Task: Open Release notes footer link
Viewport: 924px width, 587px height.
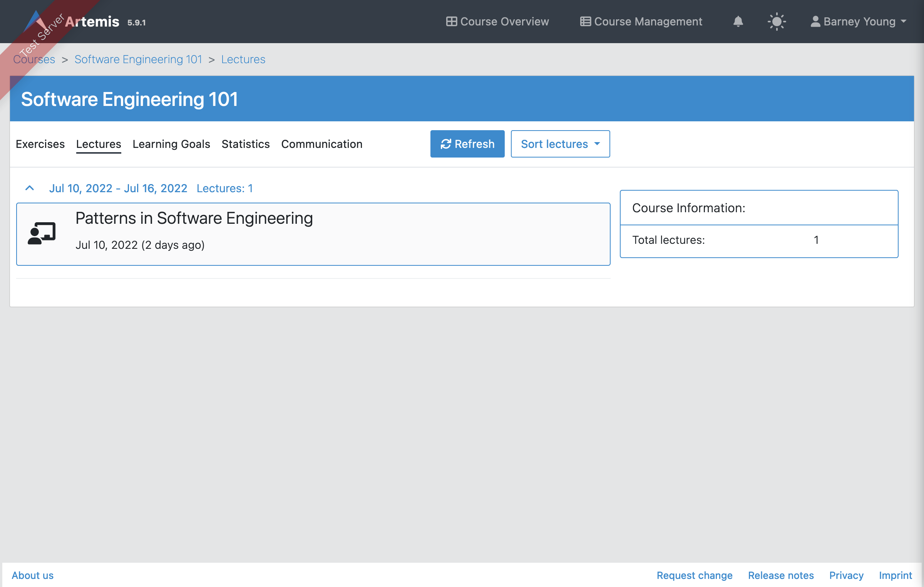Action: point(781,575)
